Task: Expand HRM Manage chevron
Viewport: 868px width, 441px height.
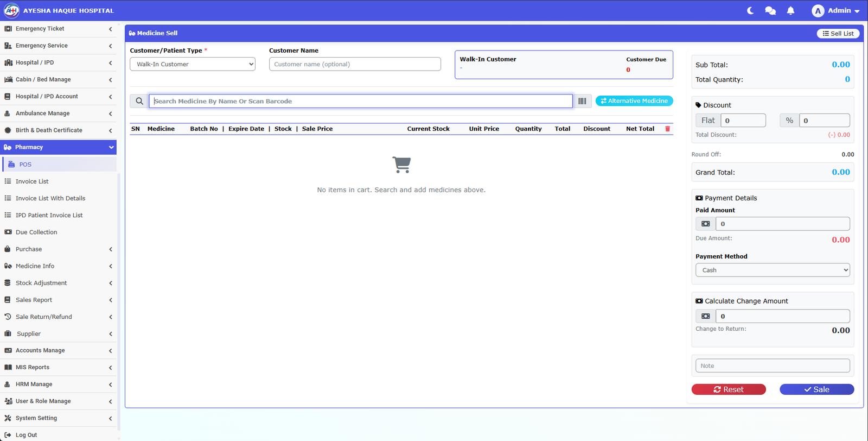Action: coord(111,385)
